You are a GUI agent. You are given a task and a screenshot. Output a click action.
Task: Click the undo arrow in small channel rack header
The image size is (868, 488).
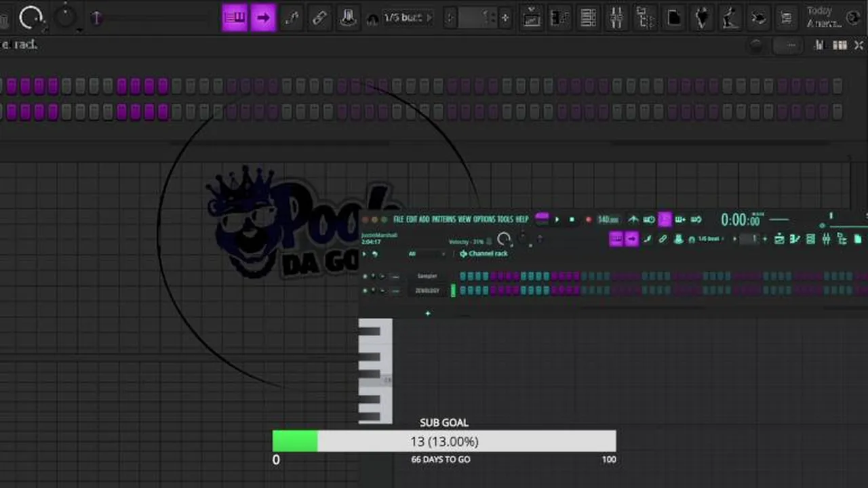(374, 253)
